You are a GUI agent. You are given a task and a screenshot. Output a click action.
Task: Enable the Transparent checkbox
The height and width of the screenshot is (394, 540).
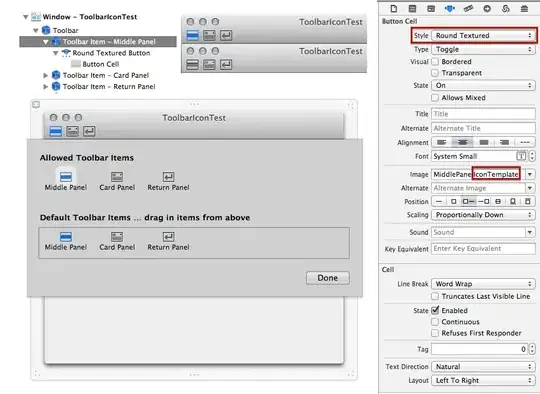pos(435,73)
